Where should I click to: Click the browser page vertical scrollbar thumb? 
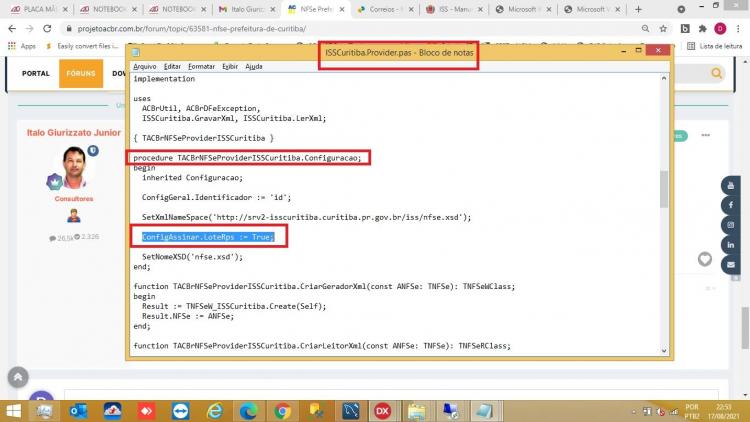(x=745, y=328)
